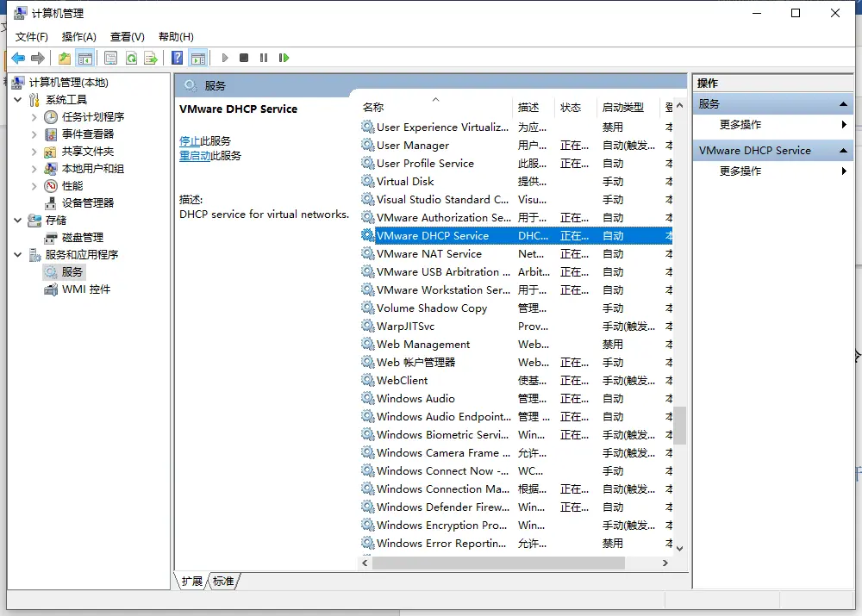The image size is (862, 616).
Task: Open Help via the question mark icon
Action: pos(177,58)
